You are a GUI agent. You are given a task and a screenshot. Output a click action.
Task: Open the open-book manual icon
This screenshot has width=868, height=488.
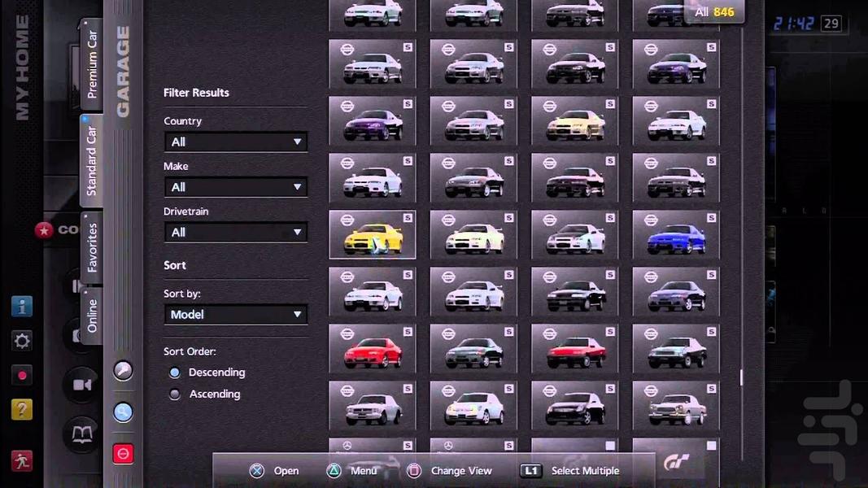[x=82, y=434]
